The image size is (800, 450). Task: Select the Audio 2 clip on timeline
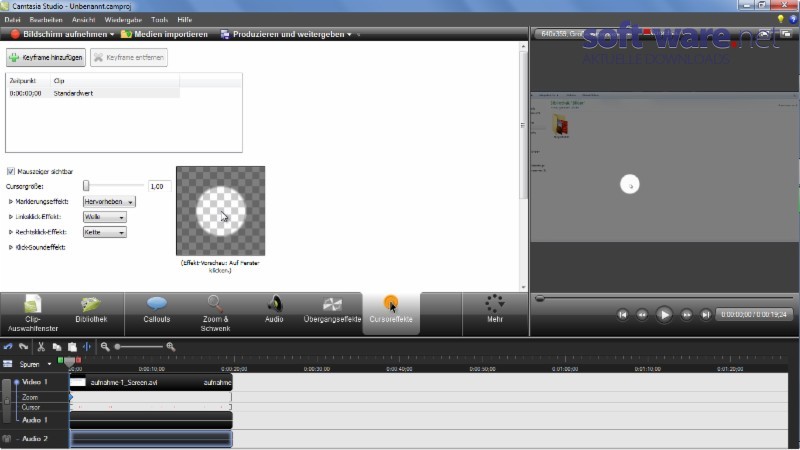(x=151, y=439)
